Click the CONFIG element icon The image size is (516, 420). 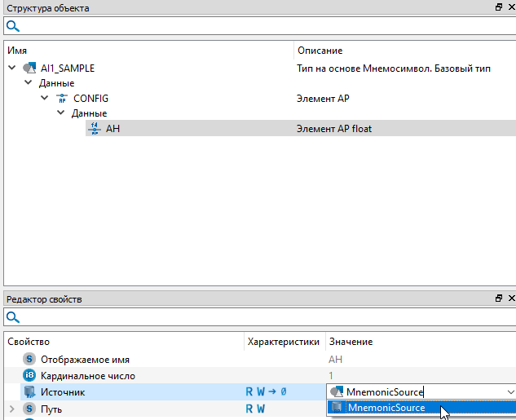tap(61, 99)
